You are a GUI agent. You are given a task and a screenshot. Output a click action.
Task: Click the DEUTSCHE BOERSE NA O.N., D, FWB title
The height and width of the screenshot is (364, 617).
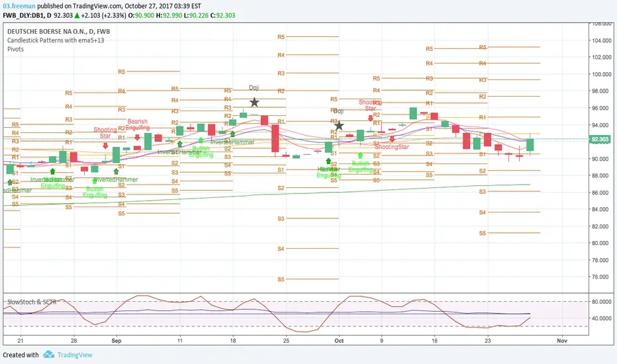pyautogui.click(x=59, y=32)
